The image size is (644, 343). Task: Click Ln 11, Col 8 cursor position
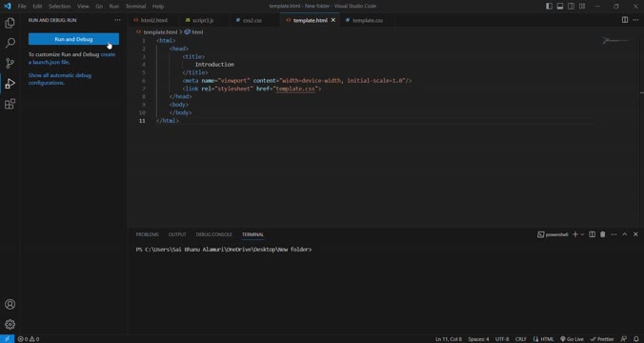(449, 339)
